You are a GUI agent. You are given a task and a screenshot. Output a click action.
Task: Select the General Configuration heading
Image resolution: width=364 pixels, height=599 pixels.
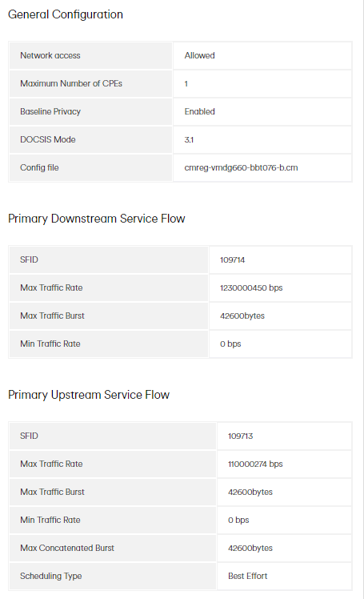tap(66, 14)
